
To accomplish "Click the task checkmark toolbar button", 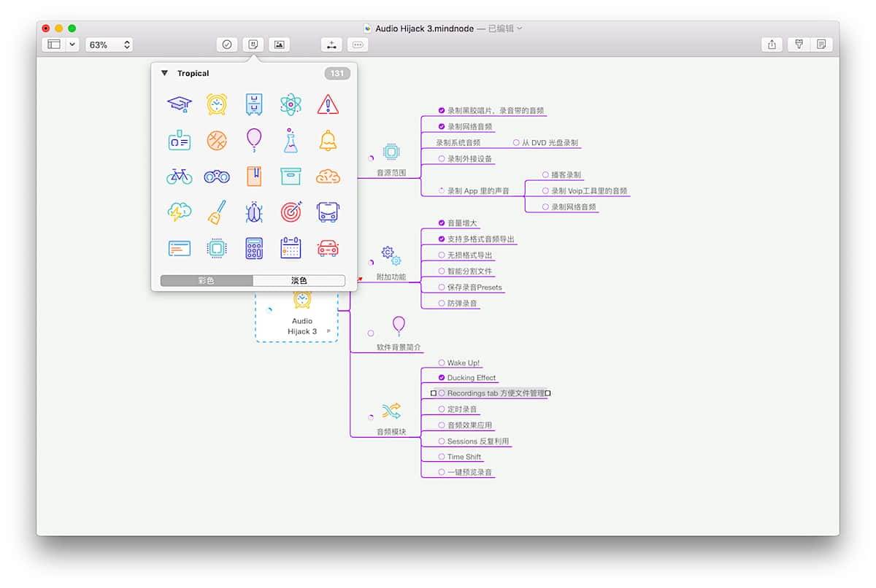I will (x=227, y=45).
